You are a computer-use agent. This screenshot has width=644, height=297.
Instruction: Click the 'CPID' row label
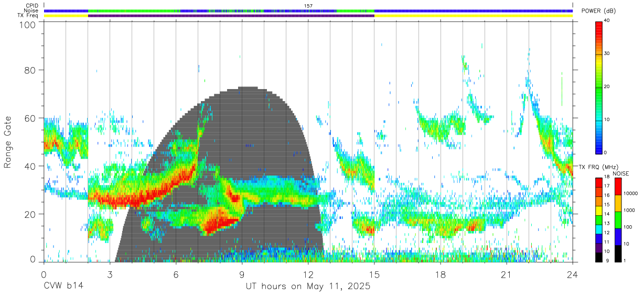click(x=33, y=6)
